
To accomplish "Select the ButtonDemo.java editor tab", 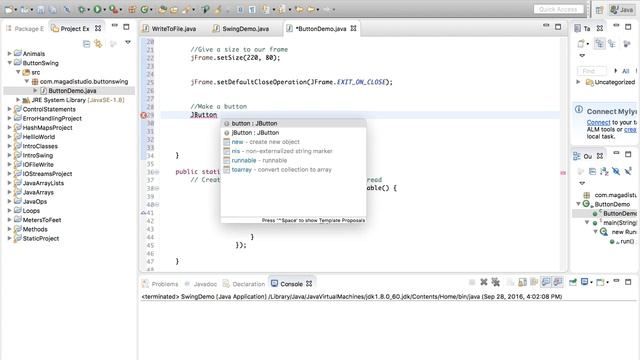I will 321,29.
